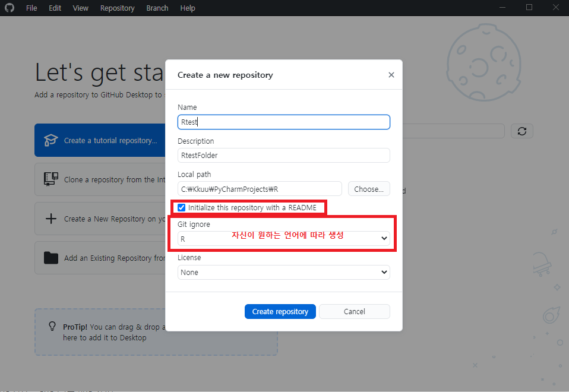Open the Help menu
Viewport: 569px width, 392px height.
pos(188,8)
